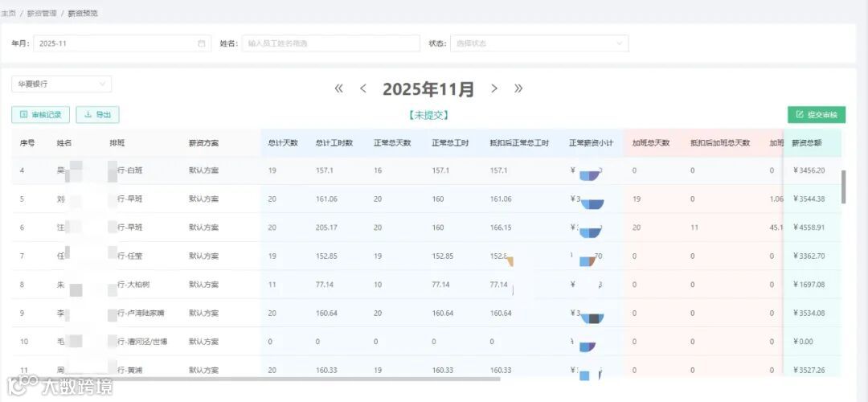Screen dimensions: 868x402
Task: Select salary total ¥1697.08 cell
Action: tap(809, 285)
